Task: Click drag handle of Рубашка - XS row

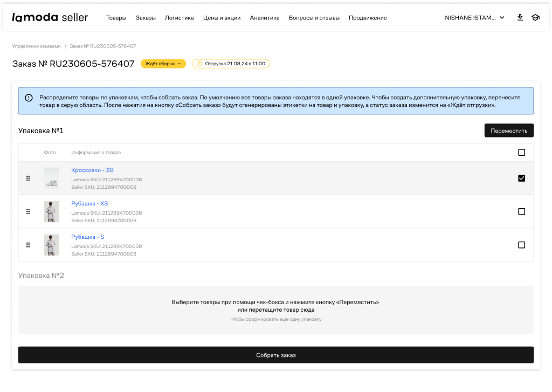Action: click(28, 212)
